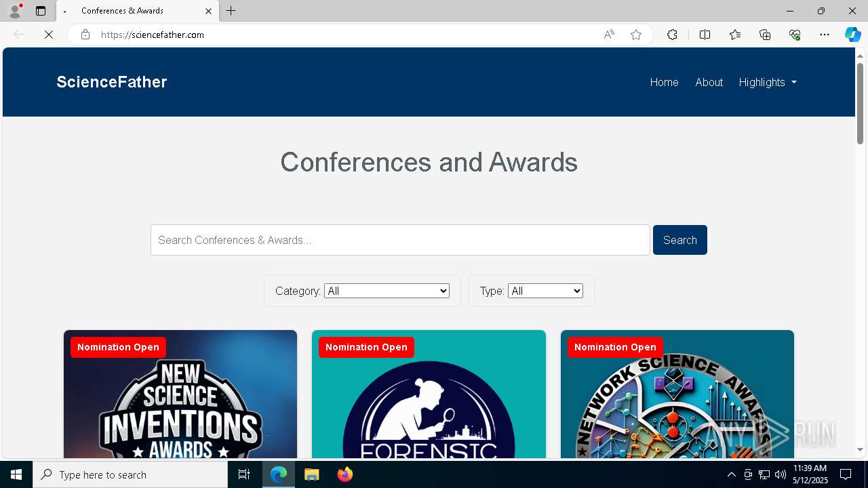Open the Category dropdown
868x488 pixels.
tap(387, 291)
